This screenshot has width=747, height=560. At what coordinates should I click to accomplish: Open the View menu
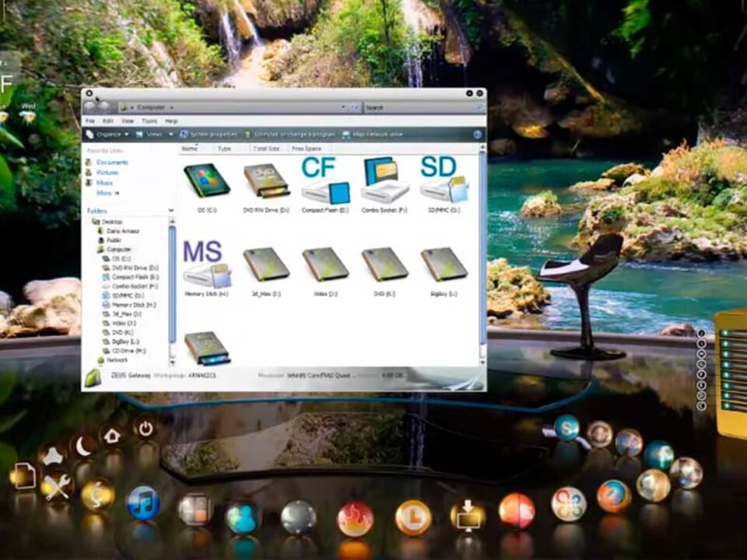(128, 121)
